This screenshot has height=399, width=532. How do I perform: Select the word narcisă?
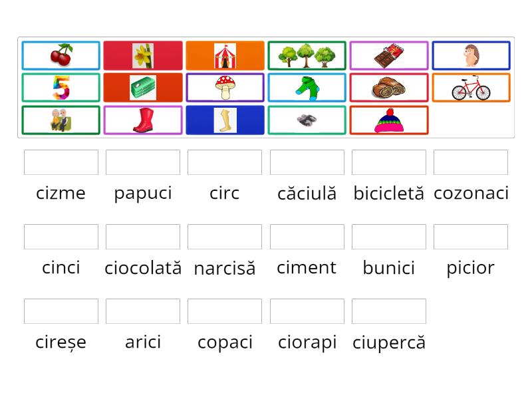(225, 269)
